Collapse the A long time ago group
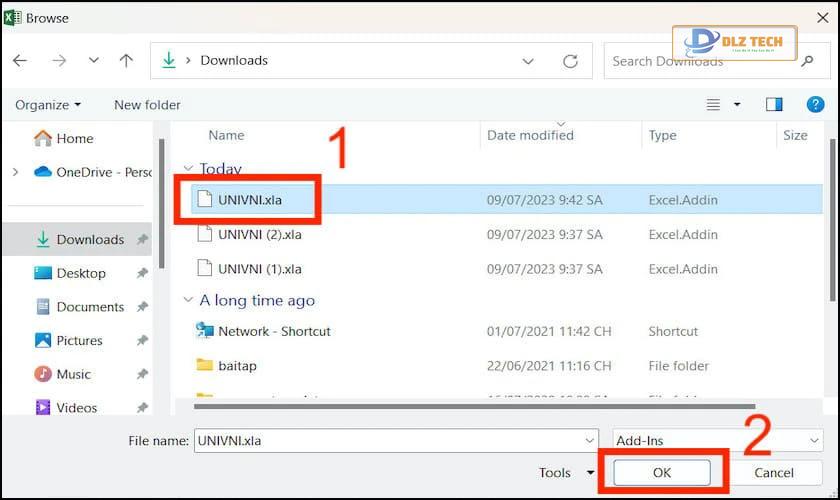Viewport: 840px width, 500px height. (x=188, y=300)
